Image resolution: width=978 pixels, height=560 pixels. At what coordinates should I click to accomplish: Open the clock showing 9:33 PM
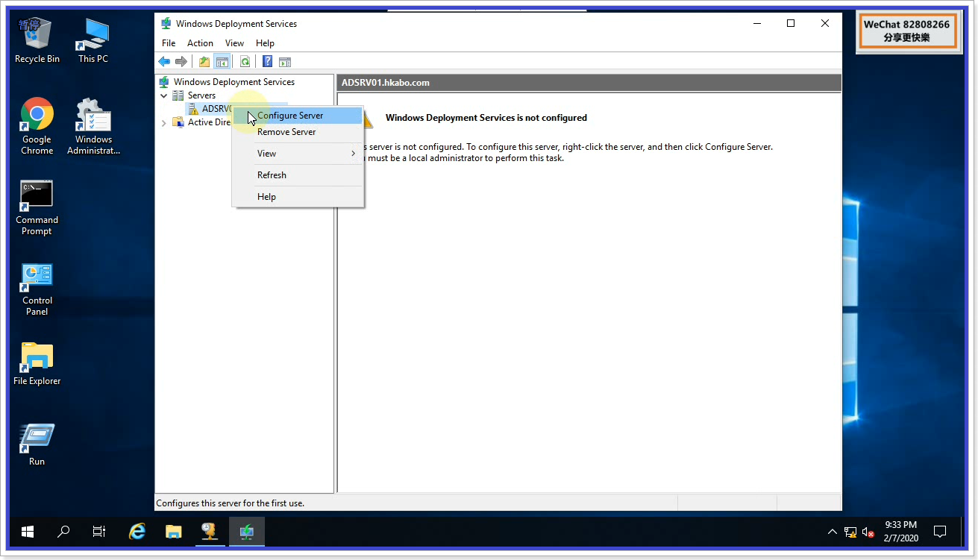pos(900,532)
